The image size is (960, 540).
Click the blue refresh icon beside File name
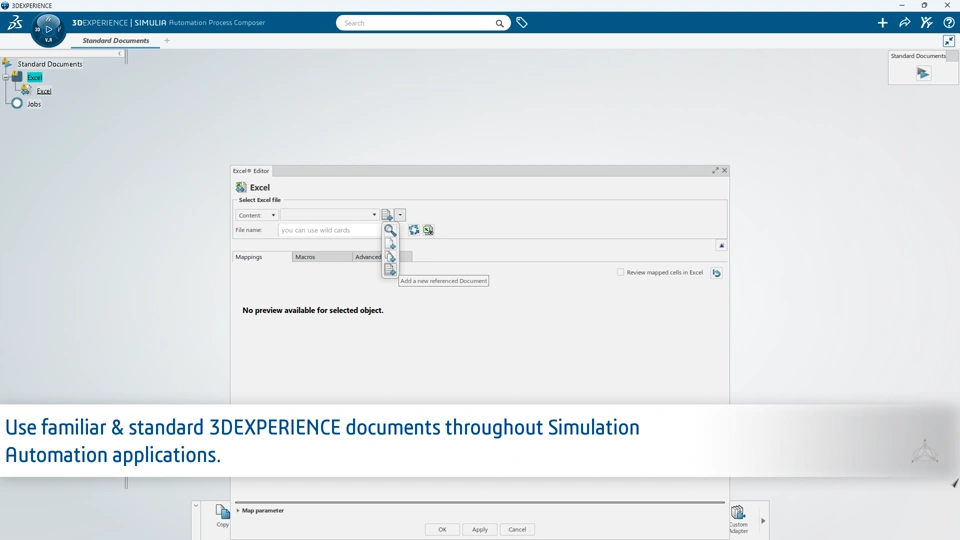(414, 230)
